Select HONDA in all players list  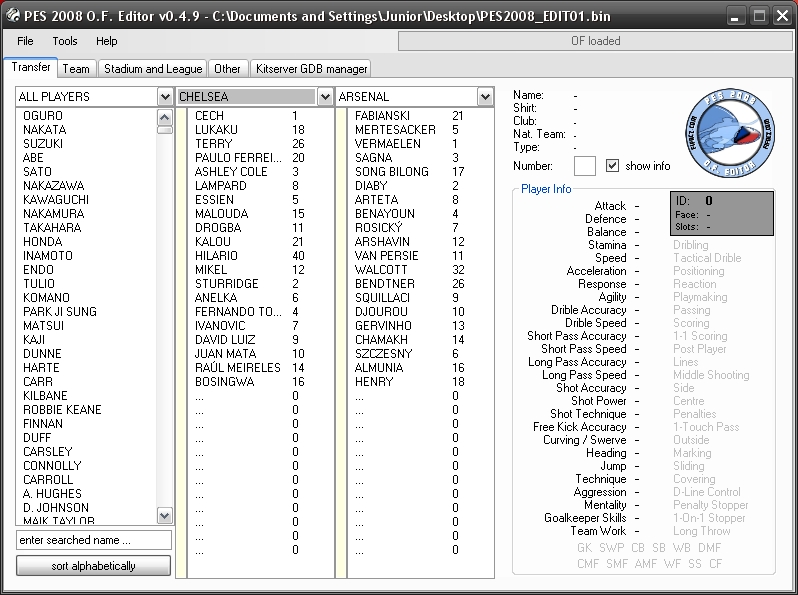43,242
